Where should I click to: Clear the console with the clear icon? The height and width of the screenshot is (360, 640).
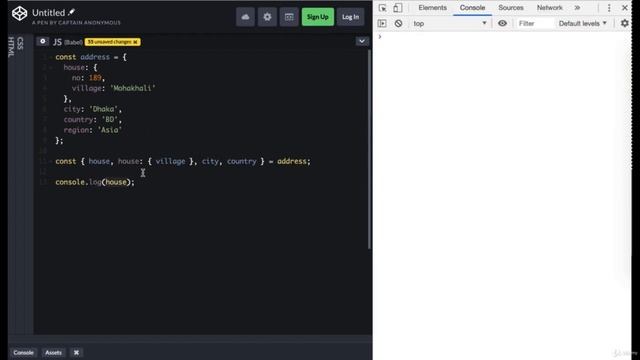tap(398, 24)
